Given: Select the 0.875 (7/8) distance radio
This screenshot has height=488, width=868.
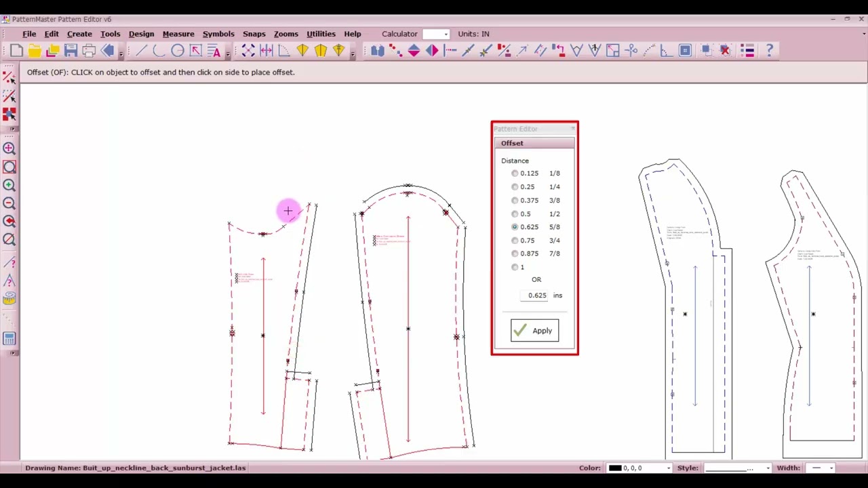Looking at the screenshot, I should click(x=515, y=253).
